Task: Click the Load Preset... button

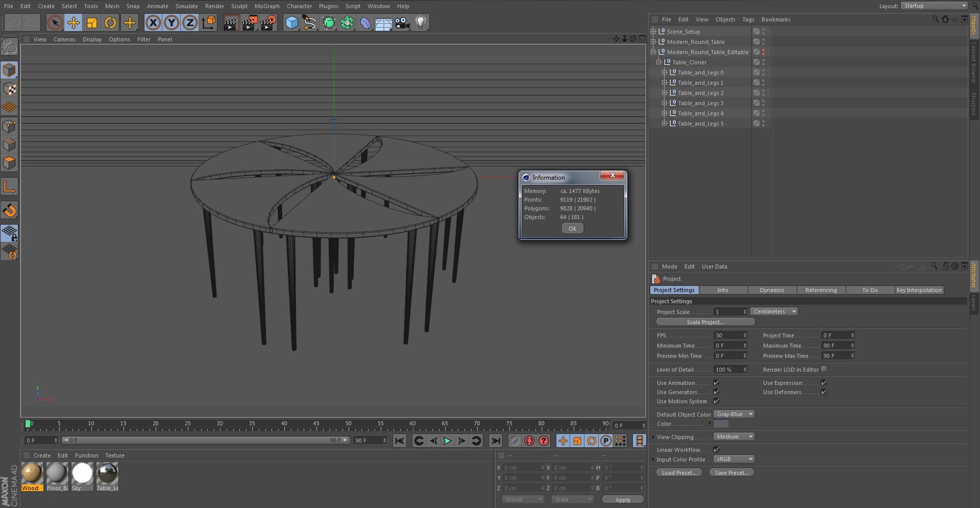Action: 679,473
